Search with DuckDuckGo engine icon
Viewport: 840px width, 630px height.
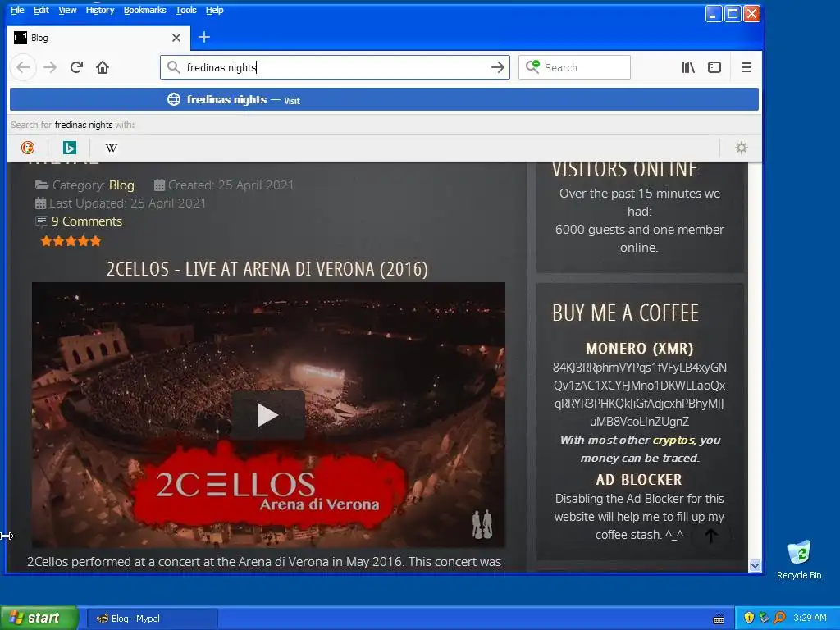(28, 148)
